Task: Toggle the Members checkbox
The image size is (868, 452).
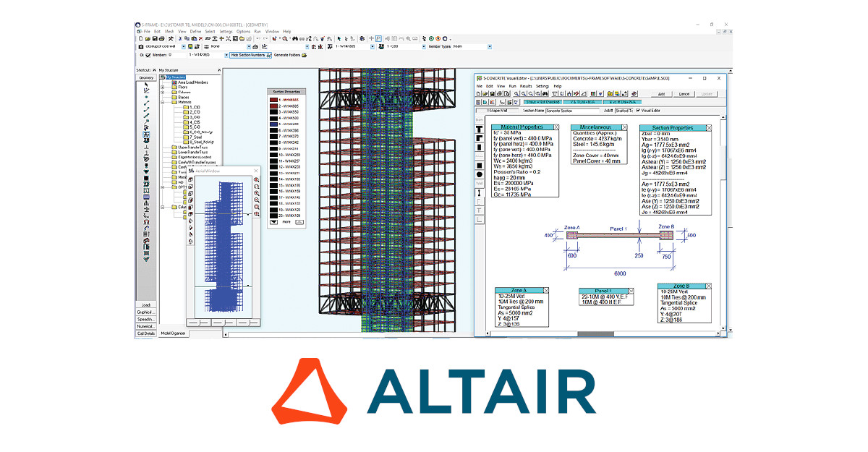Action: click(x=149, y=55)
